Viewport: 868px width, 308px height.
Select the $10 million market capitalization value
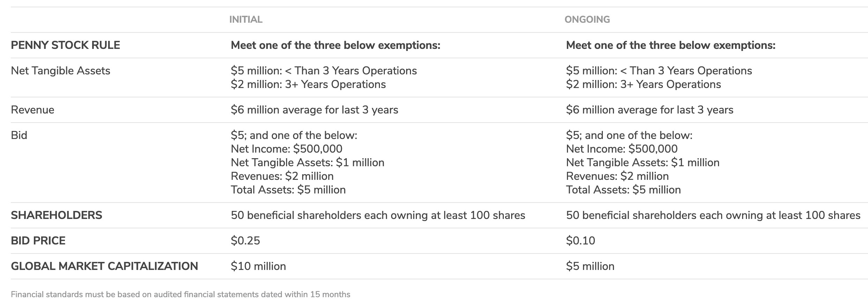point(258,266)
